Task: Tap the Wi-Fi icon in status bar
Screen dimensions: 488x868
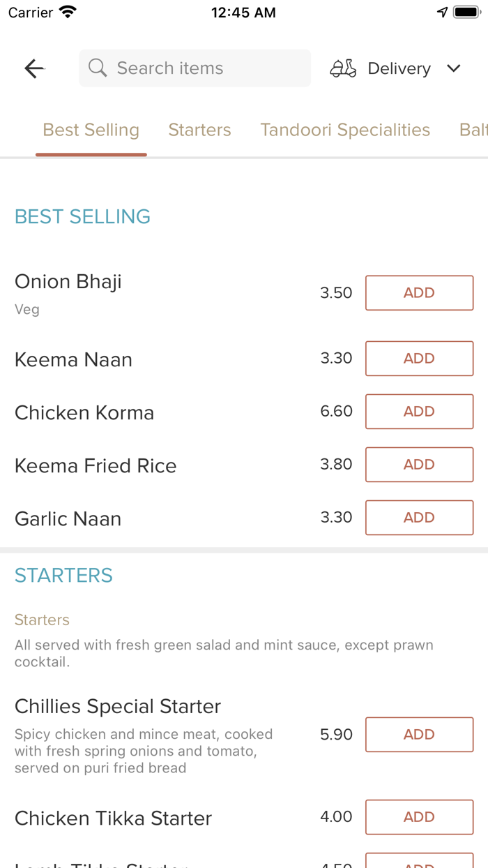Action: [x=66, y=11]
